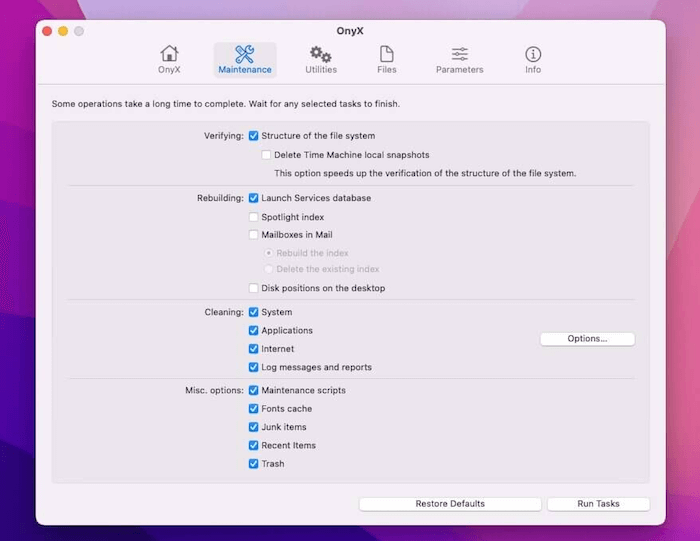Enable Mailboxes in Mail checkbox
The width and height of the screenshot is (700, 541).
pyautogui.click(x=254, y=234)
